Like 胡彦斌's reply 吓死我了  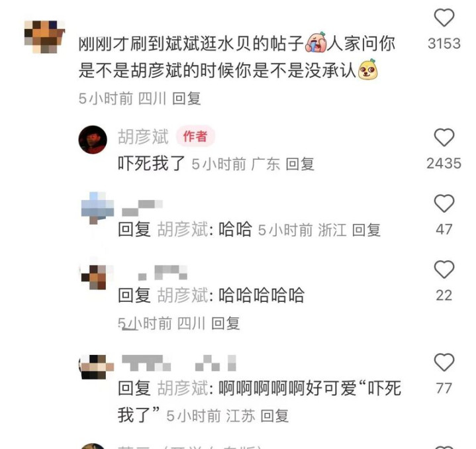tap(444, 138)
